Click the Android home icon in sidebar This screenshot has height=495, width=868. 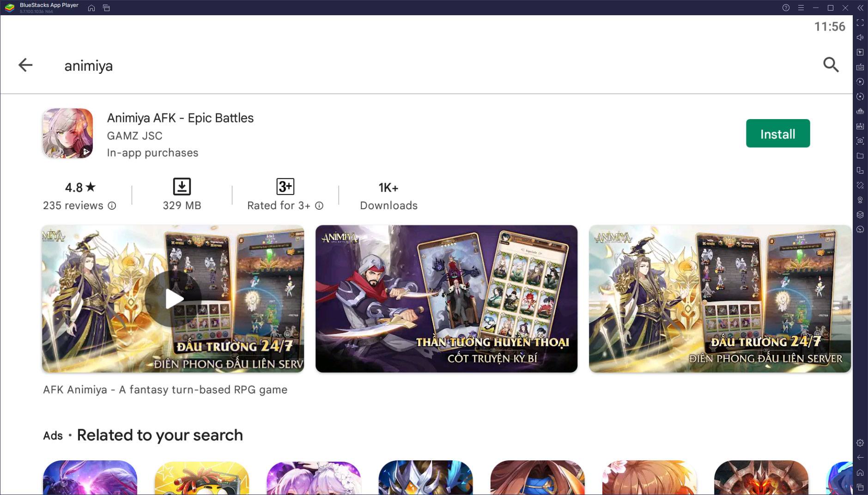[x=860, y=472]
